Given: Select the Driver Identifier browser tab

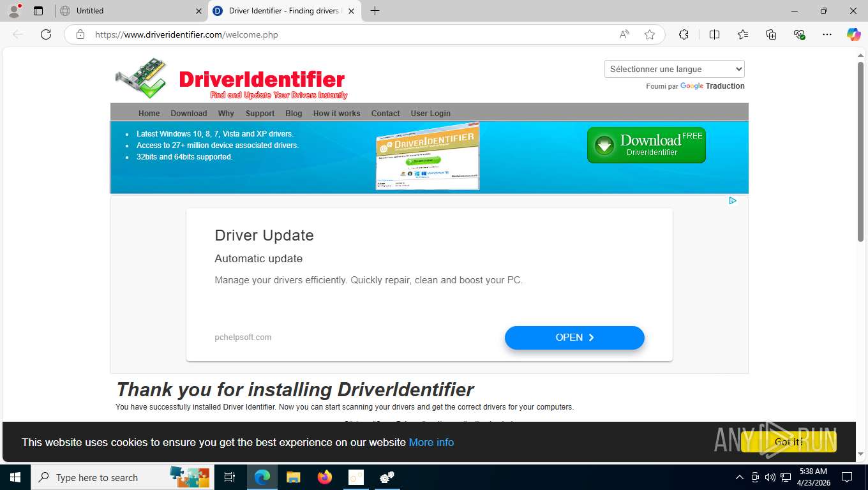Looking at the screenshot, I should pos(285,11).
